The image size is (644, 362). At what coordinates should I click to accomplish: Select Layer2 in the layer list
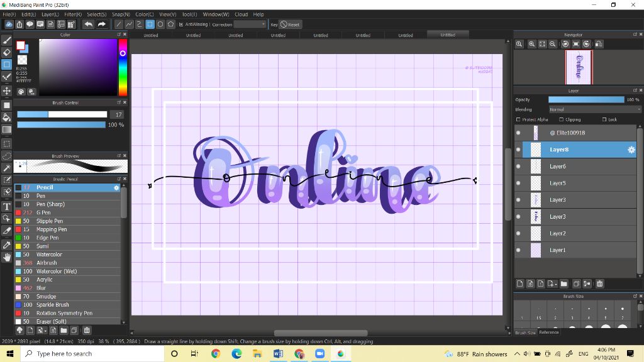[575, 234]
